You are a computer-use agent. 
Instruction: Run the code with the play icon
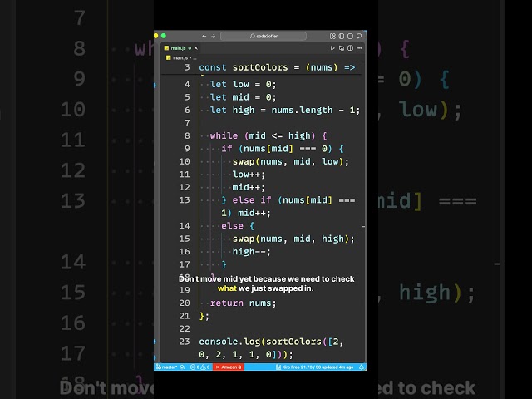(x=332, y=48)
